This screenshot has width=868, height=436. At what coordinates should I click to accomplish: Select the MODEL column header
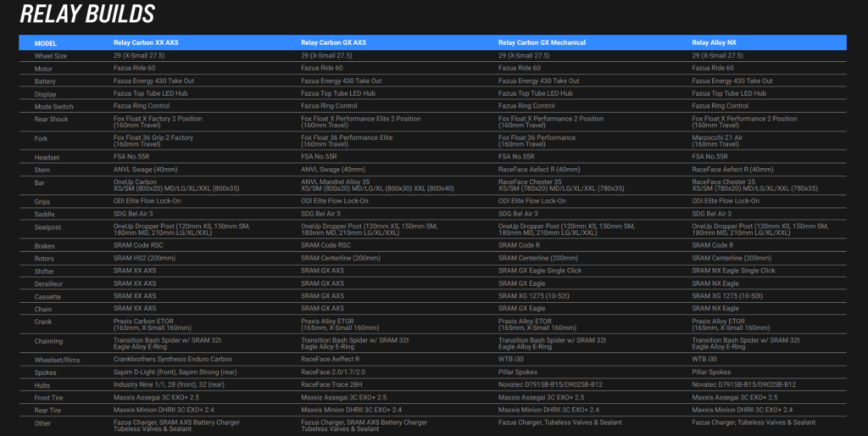pos(46,43)
